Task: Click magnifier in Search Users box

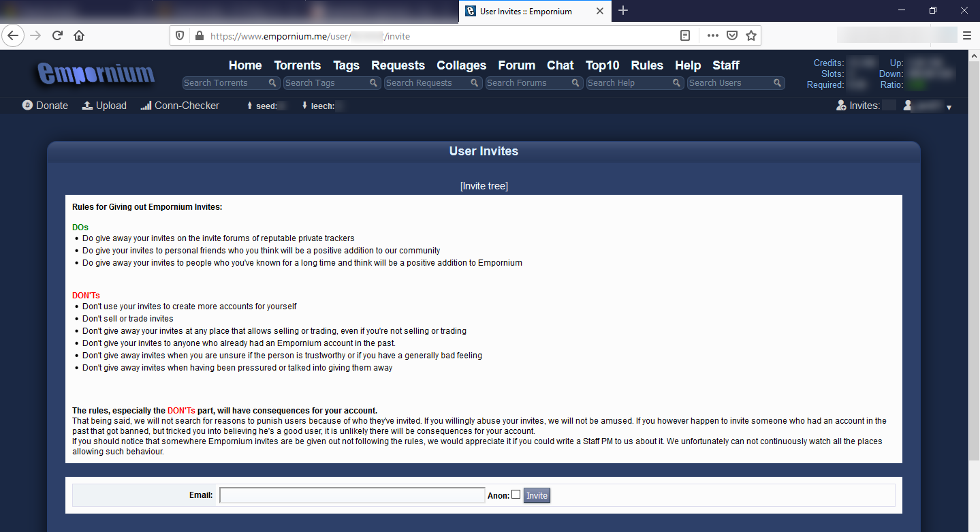Action: [777, 83]
